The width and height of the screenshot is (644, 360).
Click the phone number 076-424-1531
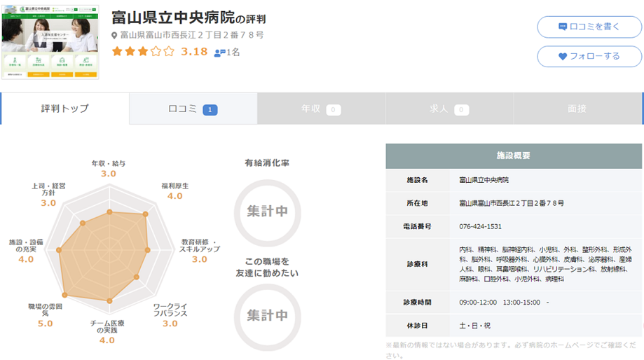(x=481, y=226)
